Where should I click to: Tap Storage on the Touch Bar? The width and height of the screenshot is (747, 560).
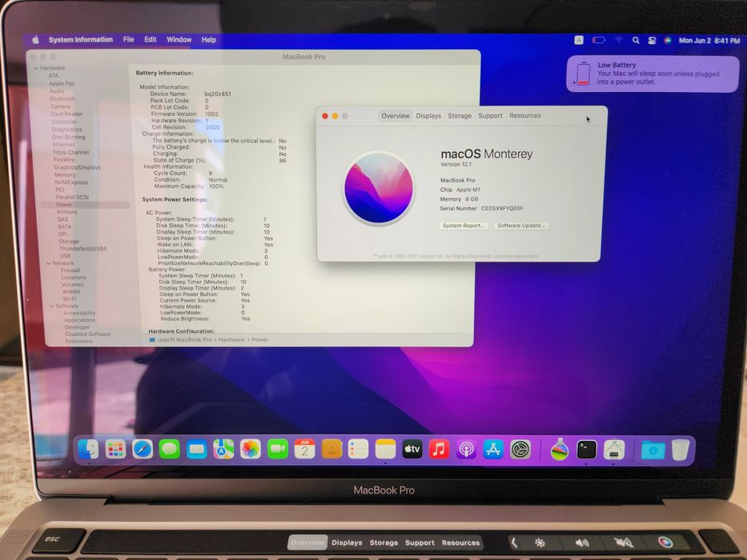coord(384,542)
